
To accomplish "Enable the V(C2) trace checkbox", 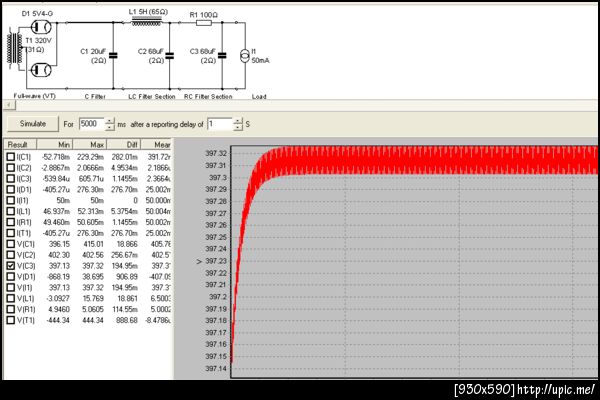I will coord(11,255).
